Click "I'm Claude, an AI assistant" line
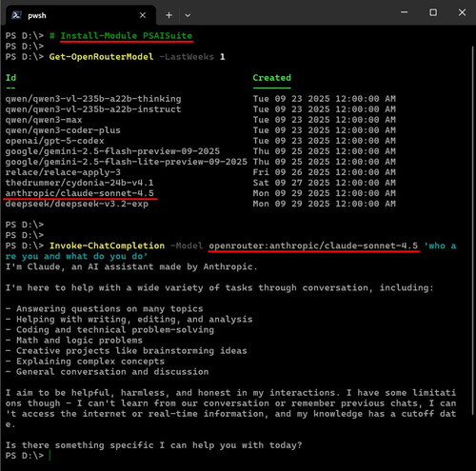 pyautogui.click(x=131, y=266)
